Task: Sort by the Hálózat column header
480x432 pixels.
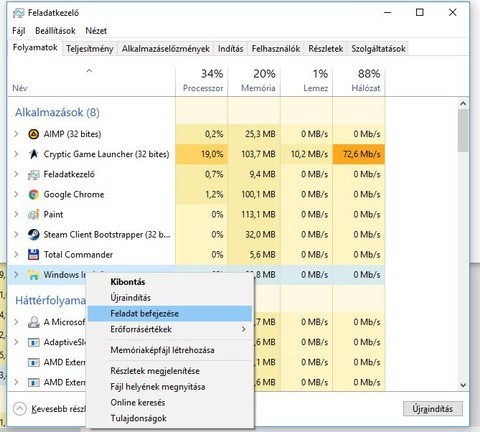Action: (x=359, y=81)
